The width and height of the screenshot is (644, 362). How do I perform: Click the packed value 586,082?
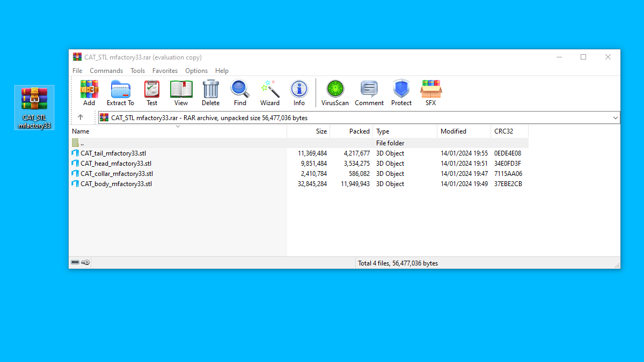tap(359, 174)
